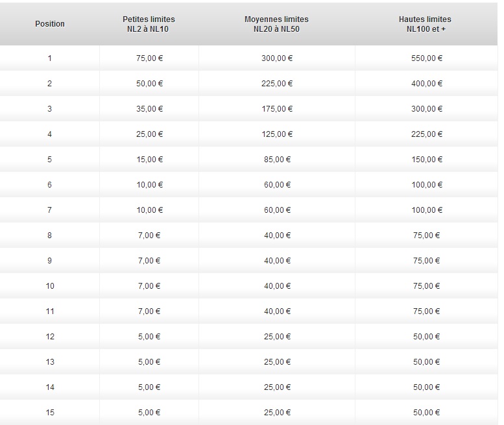504x425 pixels.
Task: Click the 175,00 € cell in position 3 row
Action: click(x=277, y=109)
